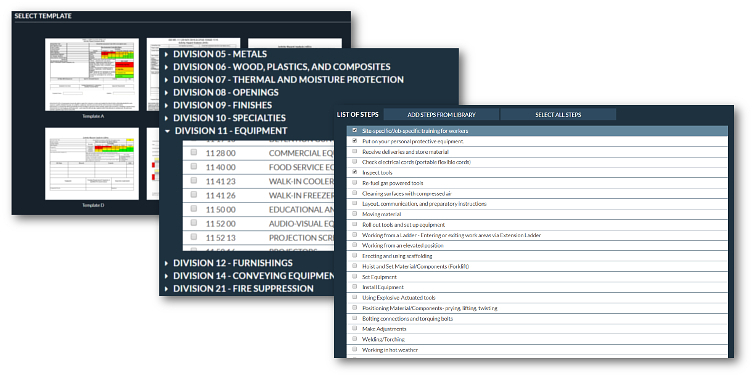The width and height of the screenshot is (753, 377).
Task: Check the Make Adjustments checkbox
Action: (355, 328)
